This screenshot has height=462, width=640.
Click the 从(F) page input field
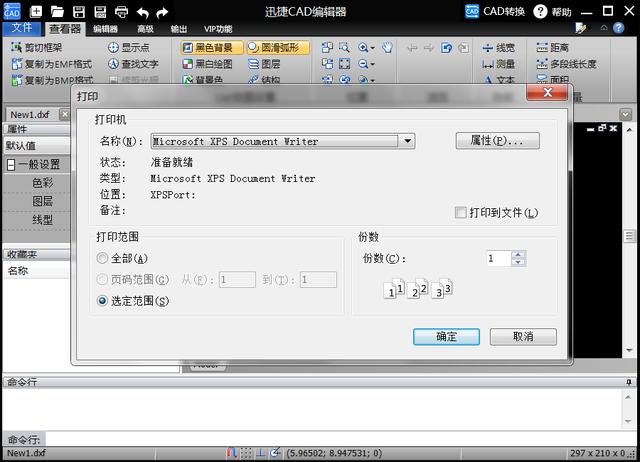(x=237, y=280)
